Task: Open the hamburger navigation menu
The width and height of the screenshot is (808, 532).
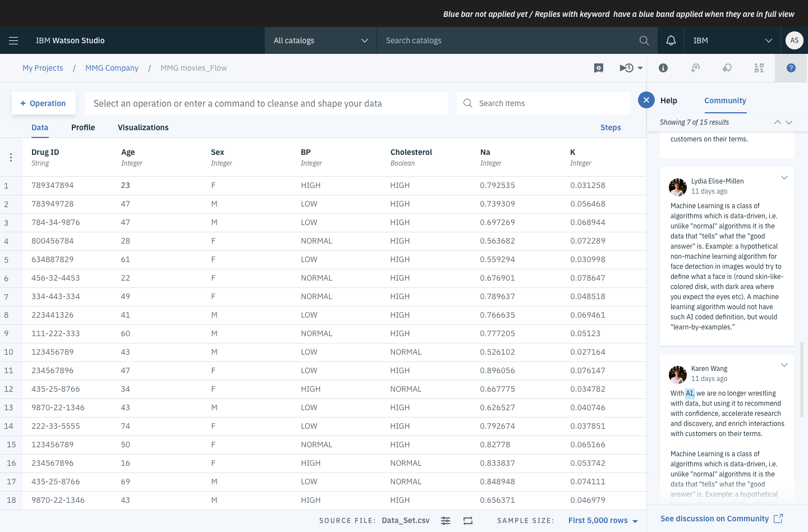Action: click(x=13, y=40)
